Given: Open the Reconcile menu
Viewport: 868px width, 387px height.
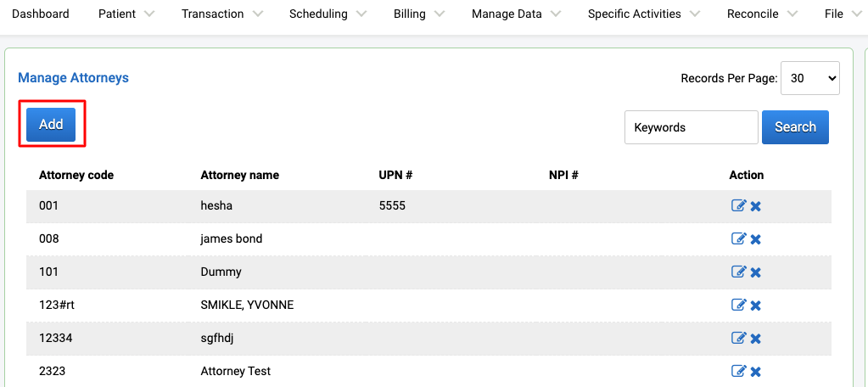Looking at the screenshot, I should click(x=762, y=14).
